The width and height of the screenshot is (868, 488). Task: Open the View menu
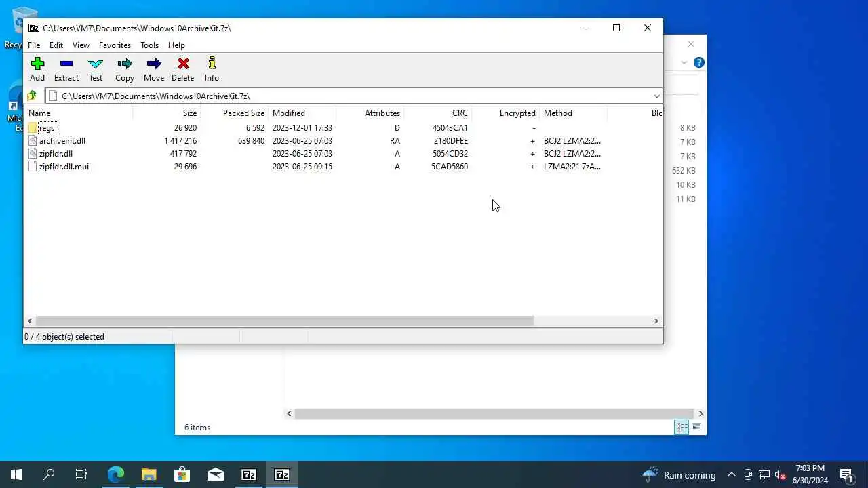pos(81,45)
